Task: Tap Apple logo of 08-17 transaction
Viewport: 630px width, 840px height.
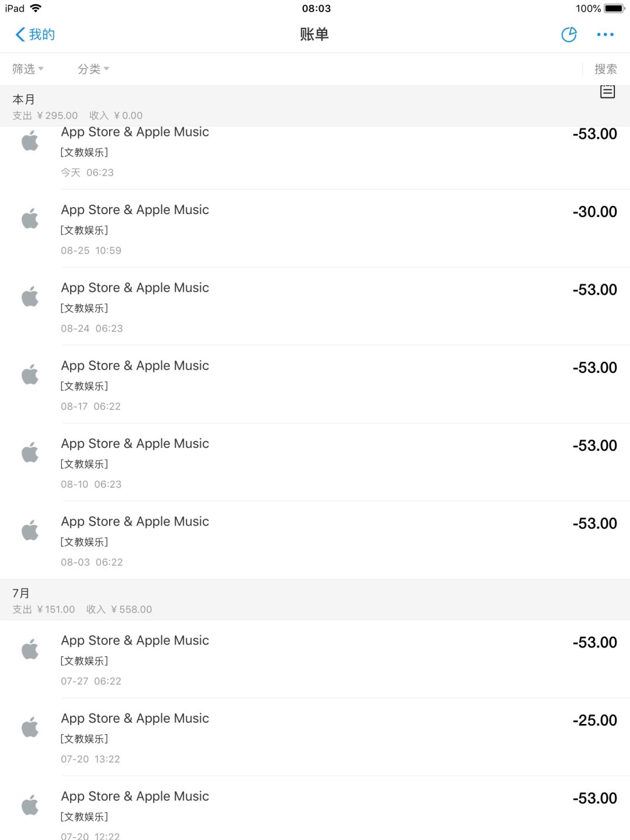Action: [30, 375]
